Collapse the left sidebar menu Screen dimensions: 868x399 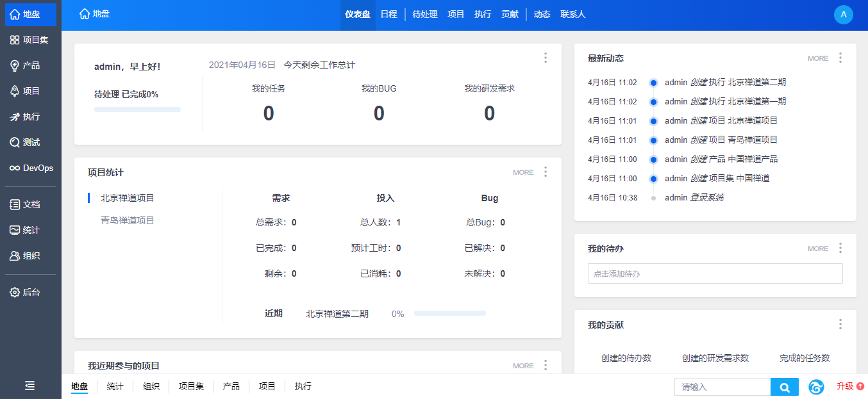point(30,386)
